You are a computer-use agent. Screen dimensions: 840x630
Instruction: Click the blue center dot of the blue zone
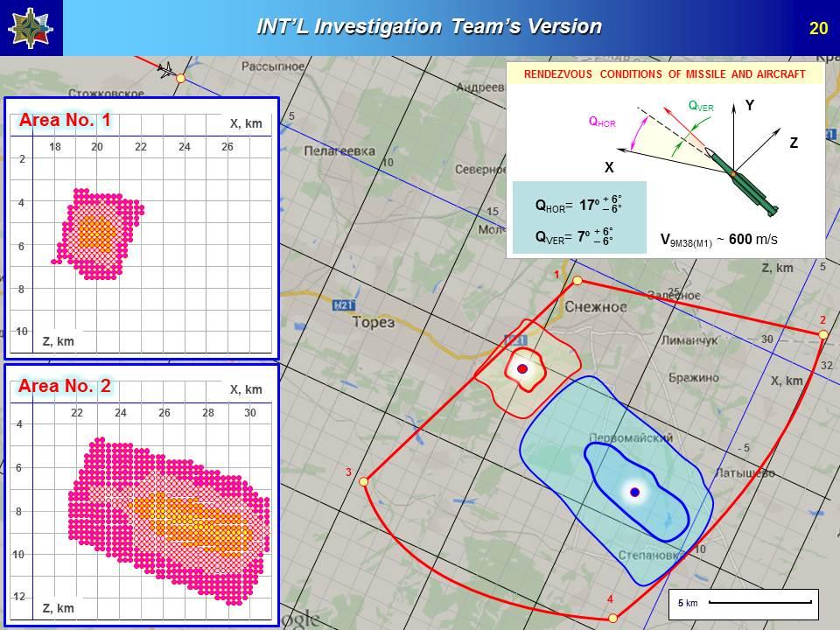tap(635, 492)
